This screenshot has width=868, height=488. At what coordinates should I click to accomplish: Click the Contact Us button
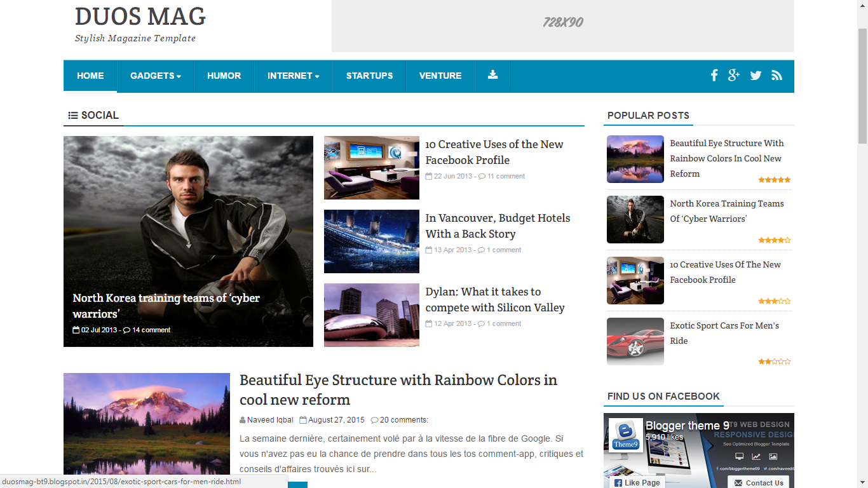click(759, 483)
